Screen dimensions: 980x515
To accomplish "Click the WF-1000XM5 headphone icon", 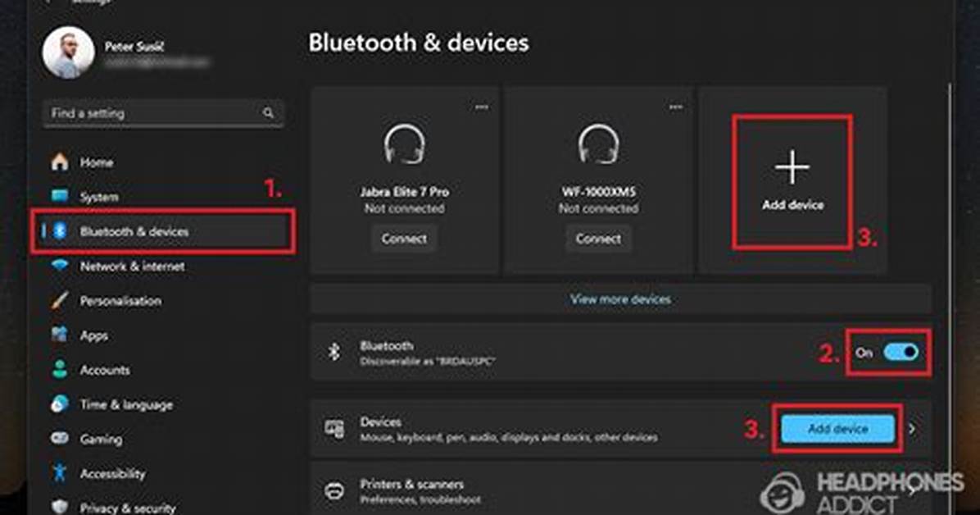I will tap(599, 144).
